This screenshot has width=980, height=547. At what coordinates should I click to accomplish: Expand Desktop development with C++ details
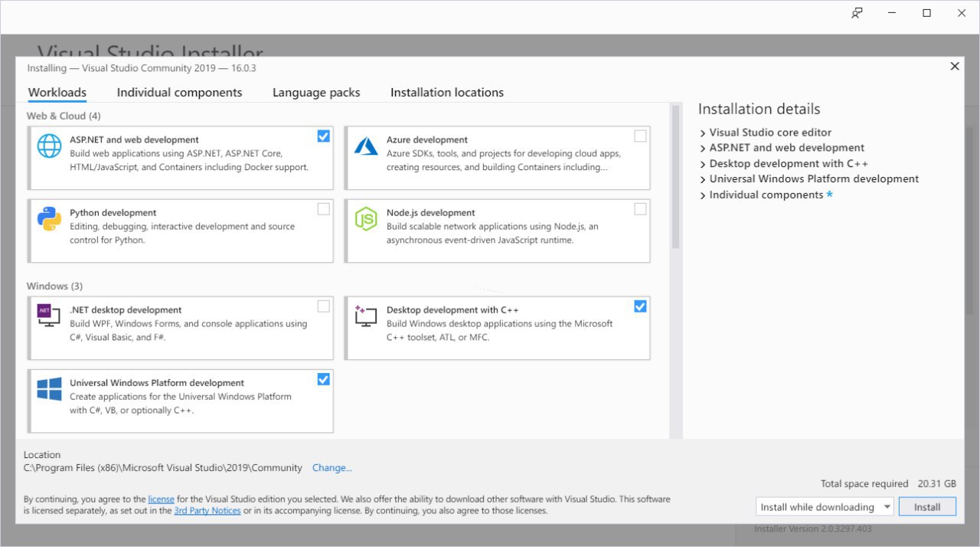(x=703, y=164)
